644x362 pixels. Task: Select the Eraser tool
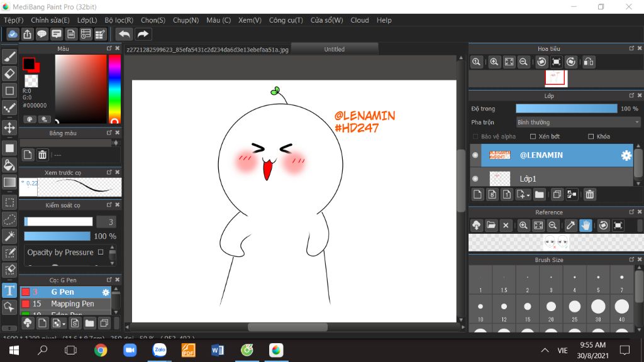(9, 74)
